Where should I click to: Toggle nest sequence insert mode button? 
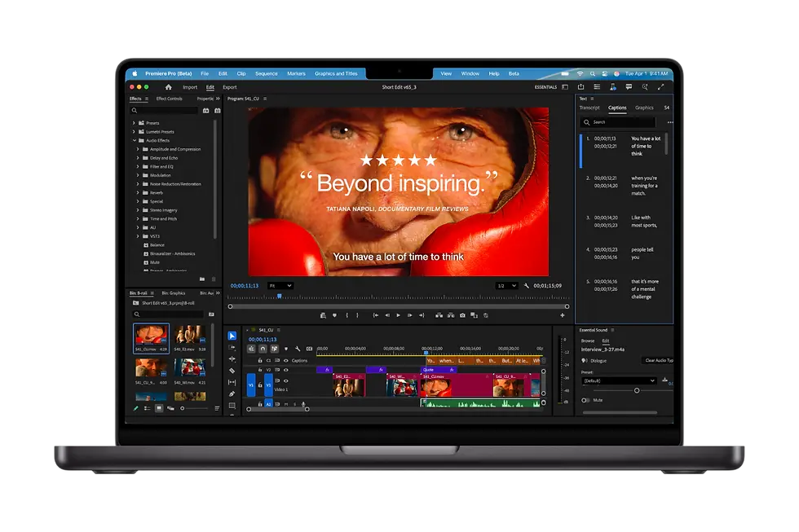click(x=251, y=349)
